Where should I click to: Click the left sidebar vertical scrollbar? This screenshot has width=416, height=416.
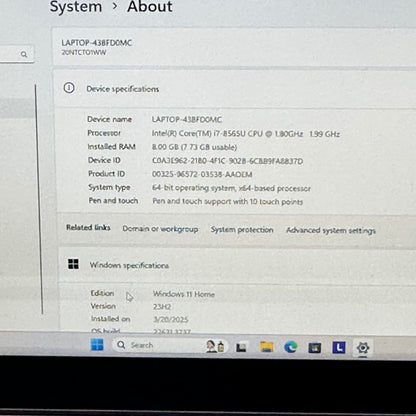point(39,199)
